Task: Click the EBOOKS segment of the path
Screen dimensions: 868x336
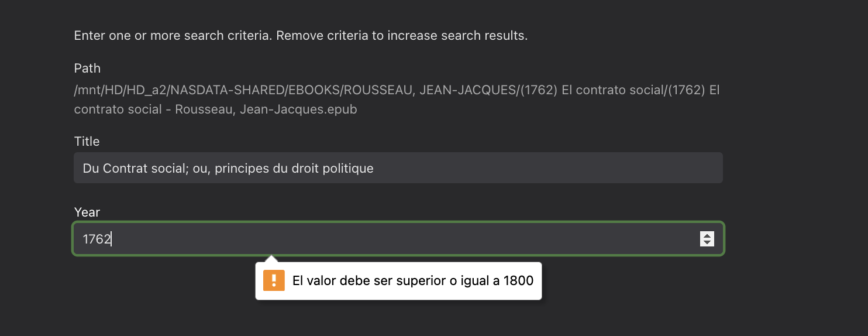Action: click(x=312, y=91)
